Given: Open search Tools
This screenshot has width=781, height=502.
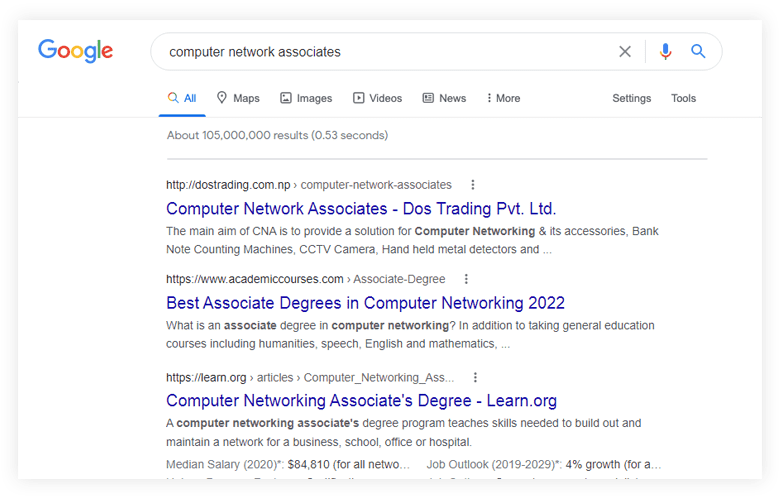Looking at the screenshot, I should [x=683, y=98].
